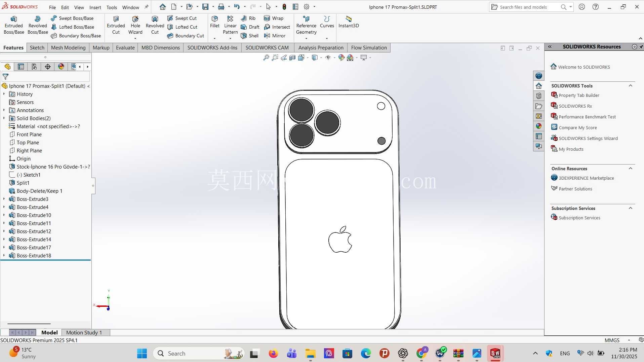Select the Draft feature
This screenshot has width=644, height=362.
(250, 27)
